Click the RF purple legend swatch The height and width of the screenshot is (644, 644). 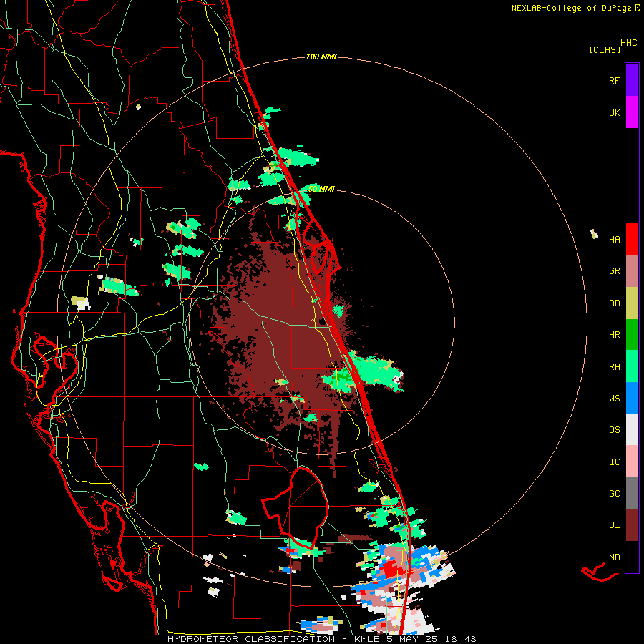coord(632,79)
